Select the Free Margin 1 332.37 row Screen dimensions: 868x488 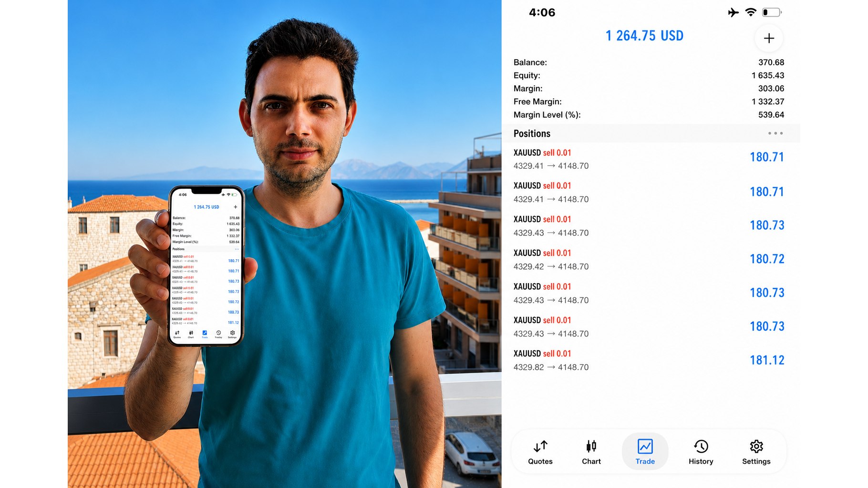(x=649, y=102)
